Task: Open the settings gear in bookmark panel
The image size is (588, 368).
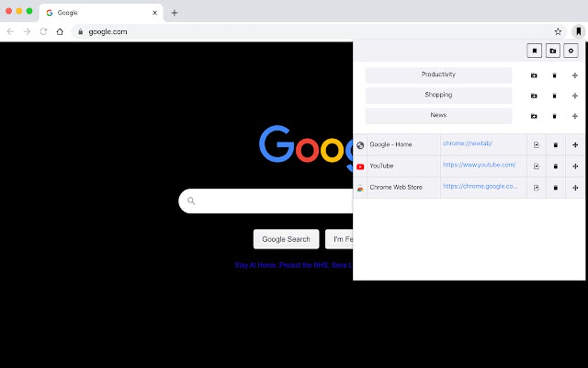Action: (x=571, y=51)
